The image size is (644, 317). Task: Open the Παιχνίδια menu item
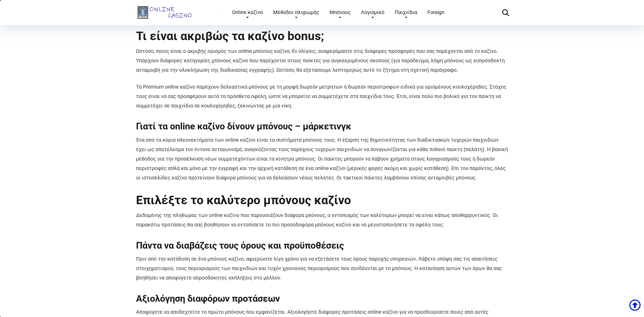click(406, 12)
